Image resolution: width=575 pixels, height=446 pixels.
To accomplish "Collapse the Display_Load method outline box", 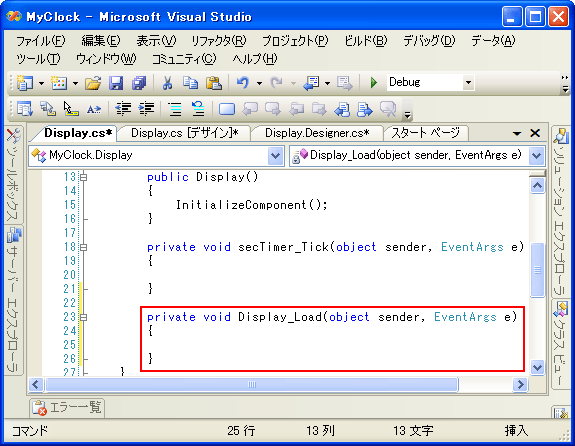I will pos(84,318).
